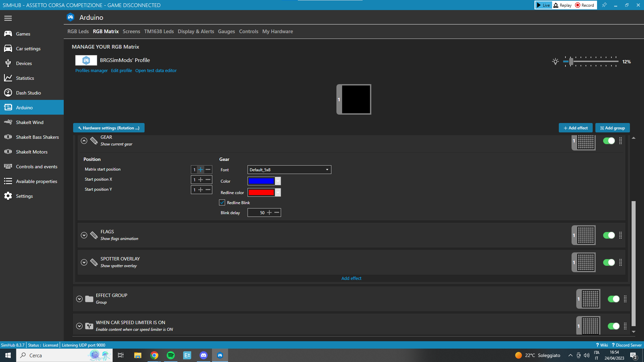Expand the FLAGS effect
Image resolution: width=644 pixels, height=362 pixels.
[84, 235]
